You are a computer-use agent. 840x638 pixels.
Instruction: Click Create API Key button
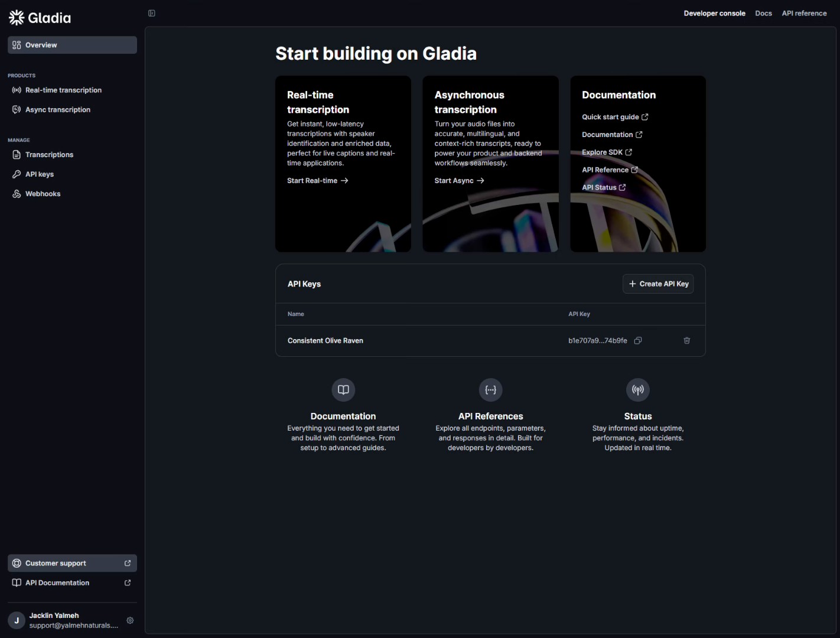pyautogui.click(x=658, y=284)
